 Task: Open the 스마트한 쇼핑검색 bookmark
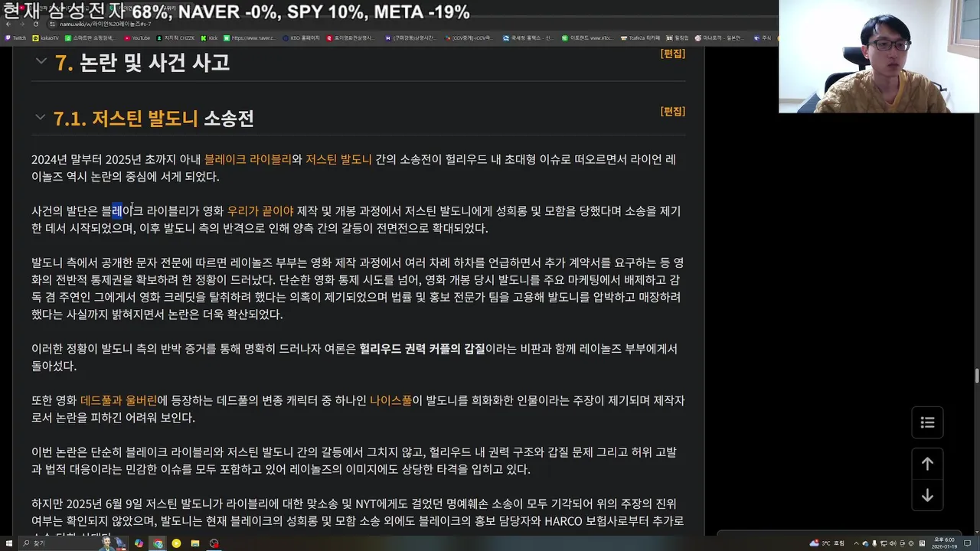tap(90, 37)
